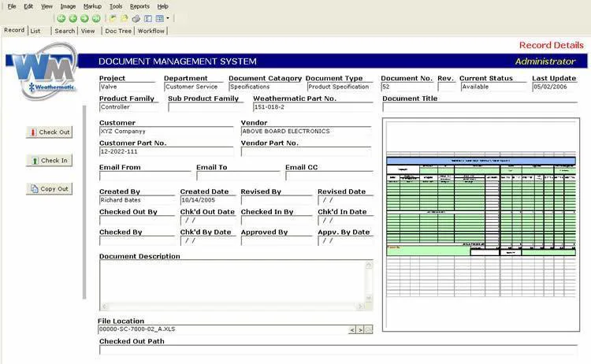This screenshot has height=364, width=591.
Task: Open the grid view dropdown arrow
Action: click(168, 18)
